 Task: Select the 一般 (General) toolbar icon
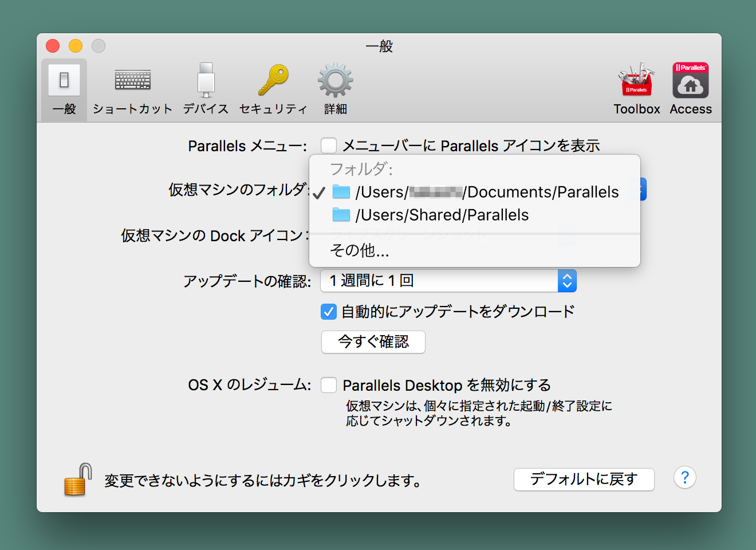[x=64, y=89]
